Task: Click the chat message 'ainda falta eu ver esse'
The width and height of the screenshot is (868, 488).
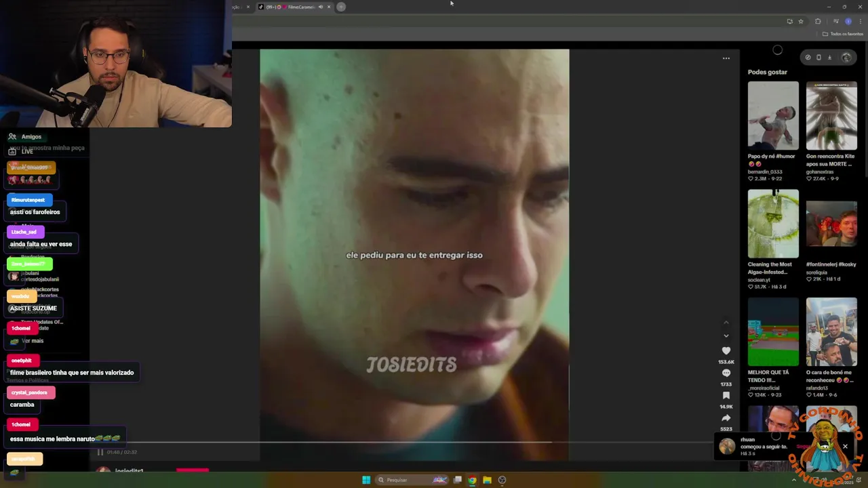Action: [x=41, y=244]
